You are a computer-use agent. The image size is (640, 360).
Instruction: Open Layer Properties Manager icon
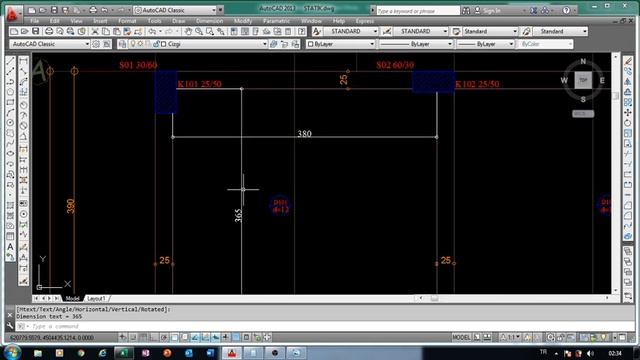point(122,44)
